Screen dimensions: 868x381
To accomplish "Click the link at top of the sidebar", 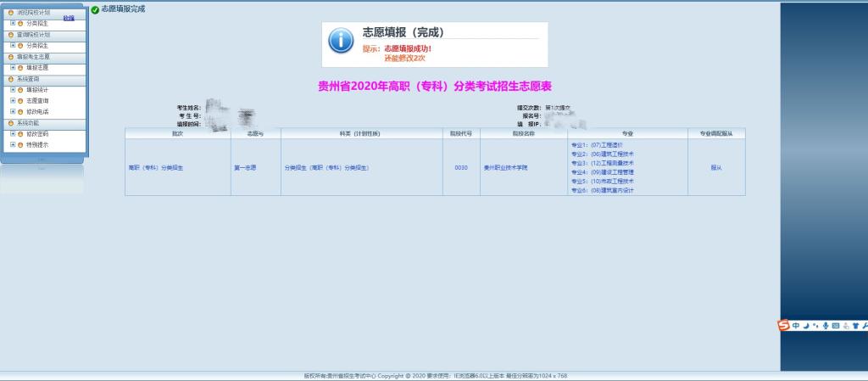I will (x=69, y=18).
